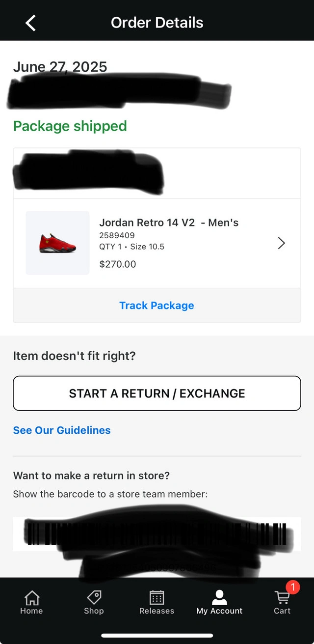Tap the red cart badge count
Image resolution: width=314 pixels, height=644 pixels.
coord(292,587)
